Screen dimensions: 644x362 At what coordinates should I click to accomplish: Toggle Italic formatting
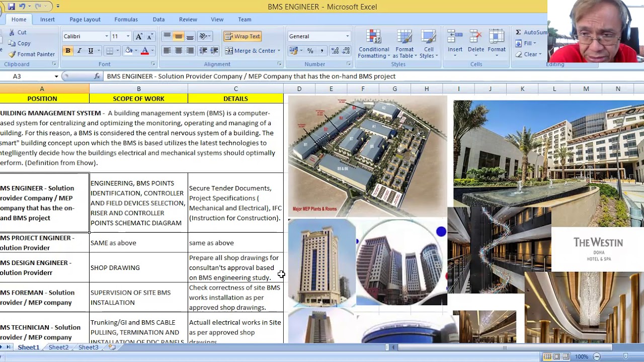[79, 51]
